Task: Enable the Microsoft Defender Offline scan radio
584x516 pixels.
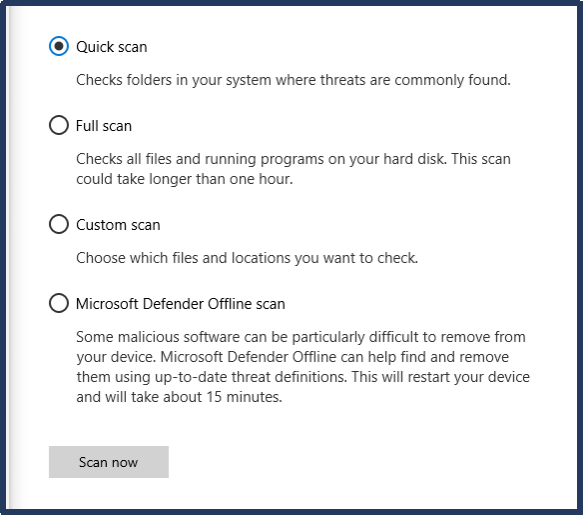Action: (x=58, y=303)
